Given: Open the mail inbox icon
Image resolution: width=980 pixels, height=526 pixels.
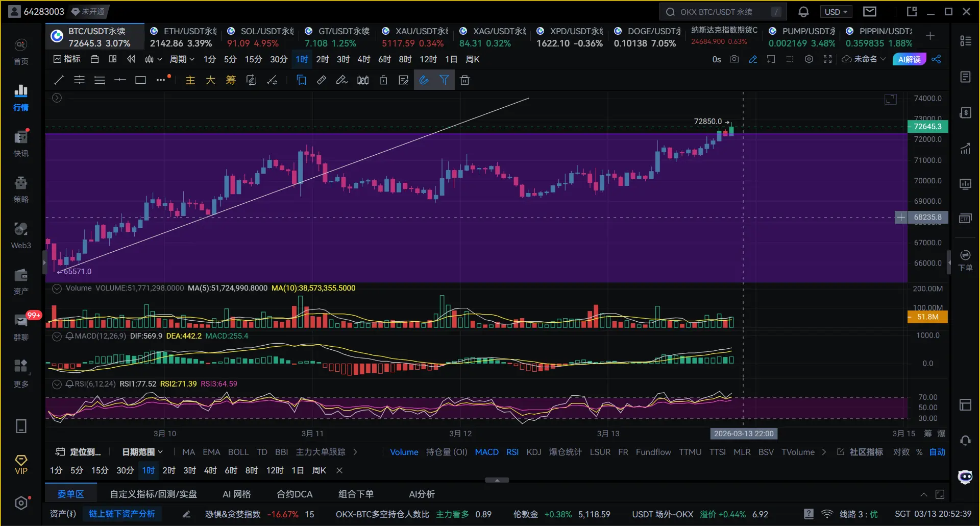Looking at the screenshot, I should 870,11.
